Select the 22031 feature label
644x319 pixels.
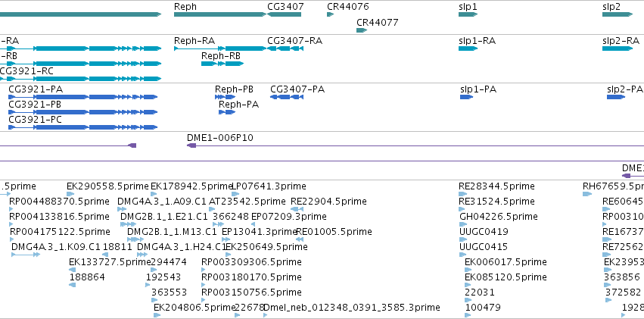480,293
